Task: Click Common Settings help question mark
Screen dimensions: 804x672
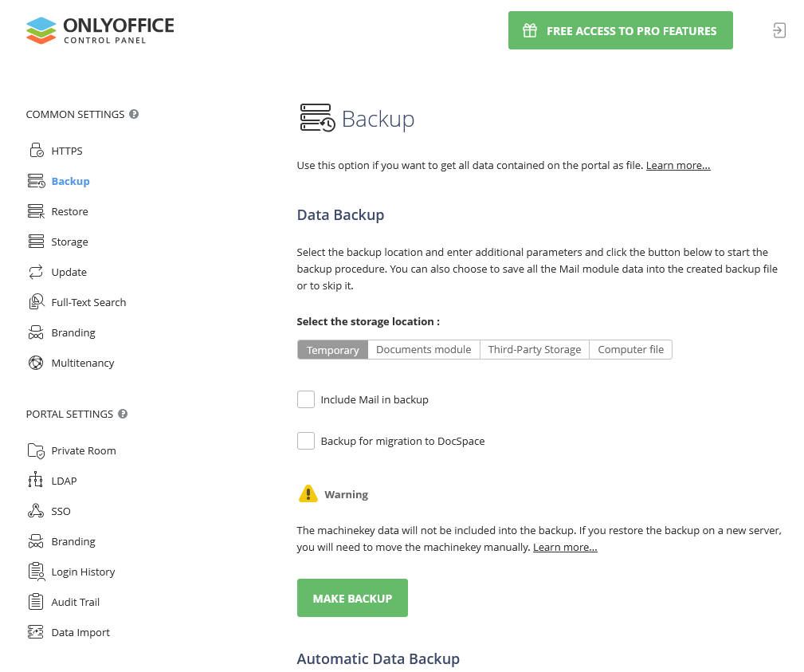Action: [x=134, y=114]
